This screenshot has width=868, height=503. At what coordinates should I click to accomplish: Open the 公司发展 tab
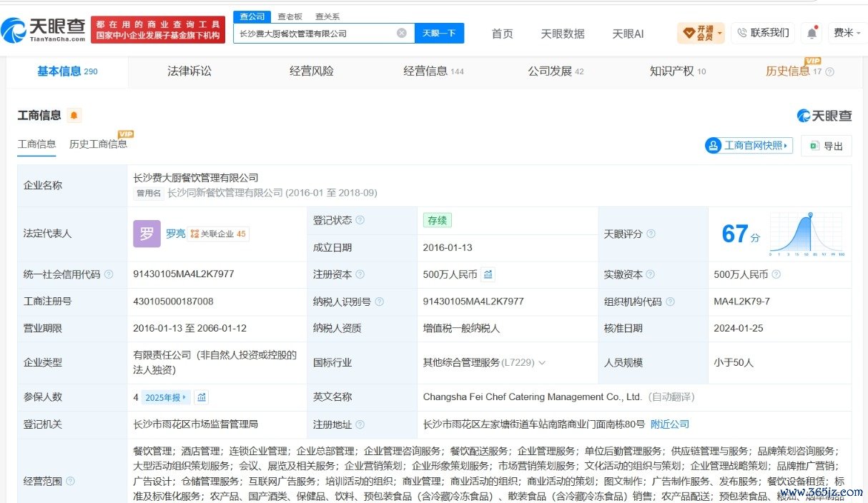click(556, 71)
